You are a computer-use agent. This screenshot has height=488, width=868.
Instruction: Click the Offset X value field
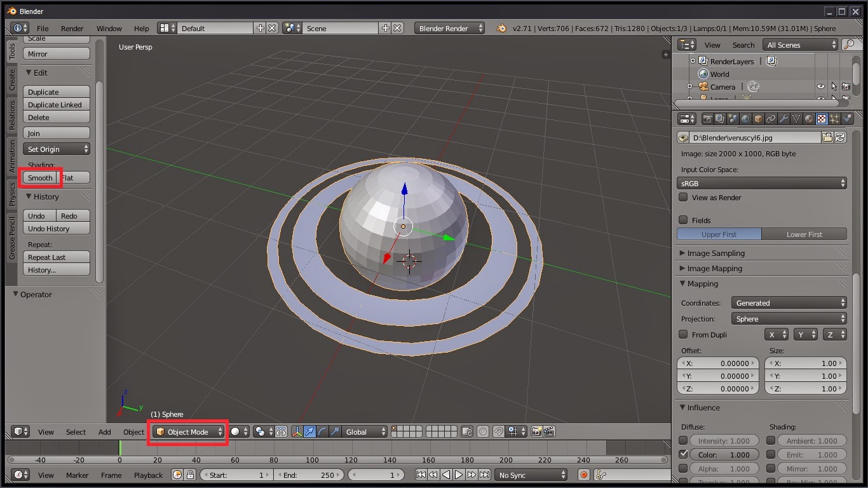coord(718,363)
